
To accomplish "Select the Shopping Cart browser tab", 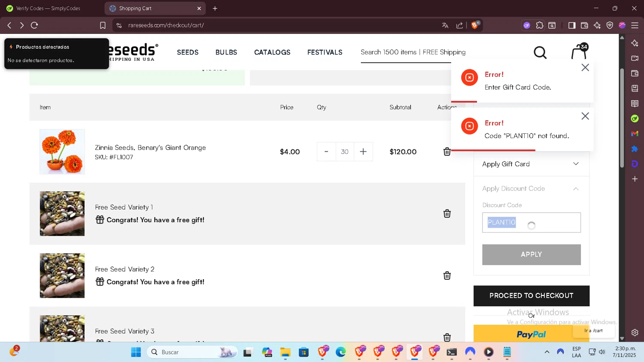I will point(155,8).
